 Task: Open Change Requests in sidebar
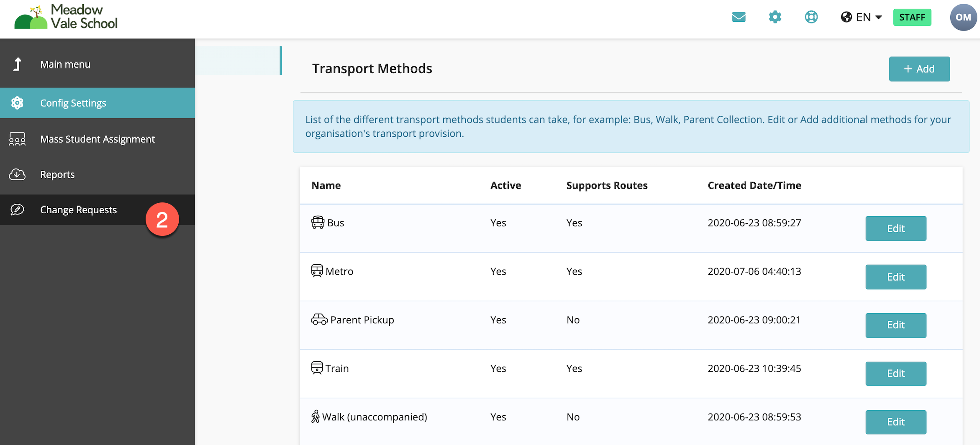point(78,210)
